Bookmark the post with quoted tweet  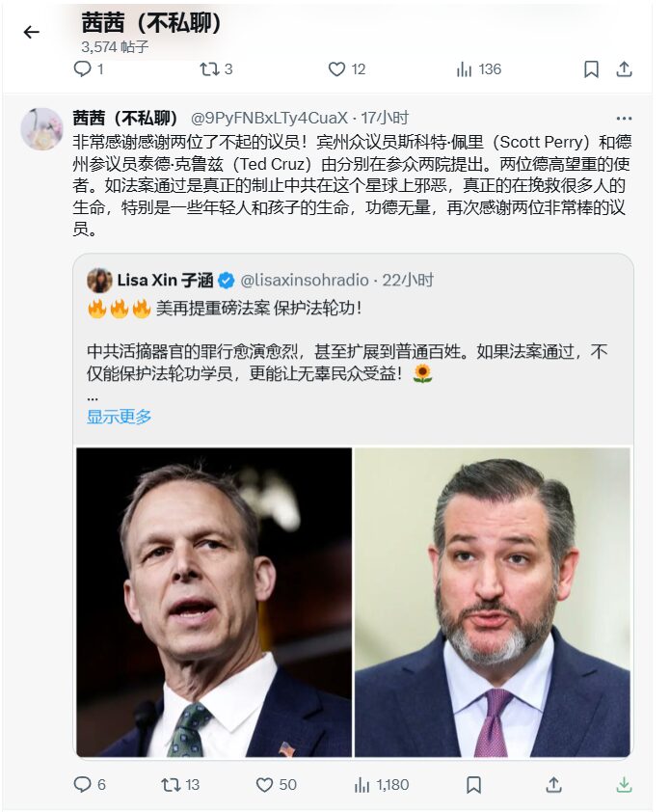(473, 785)
